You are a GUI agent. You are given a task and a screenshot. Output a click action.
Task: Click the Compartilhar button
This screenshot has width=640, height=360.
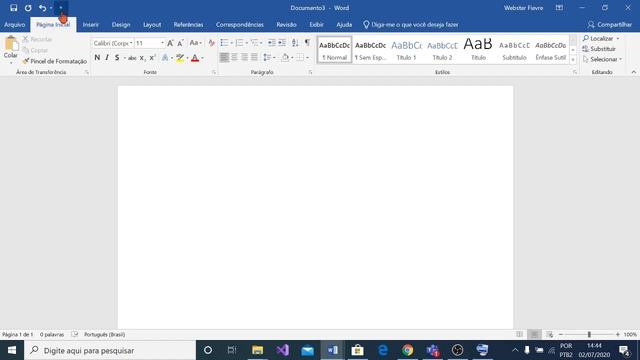click(609, 24)
